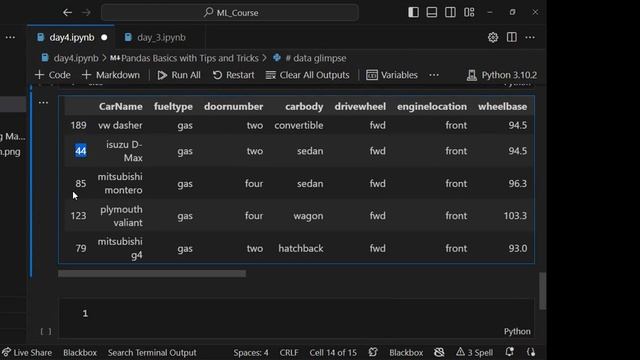The width and height of the screenshot is (640, 360).
Task: Split the editor right
Action: pos(511,38)
